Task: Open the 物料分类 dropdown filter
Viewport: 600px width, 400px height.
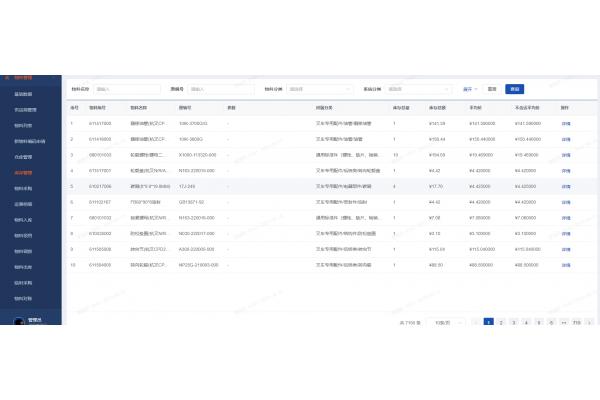Action: pyautogui.click(x=322, y=89)
